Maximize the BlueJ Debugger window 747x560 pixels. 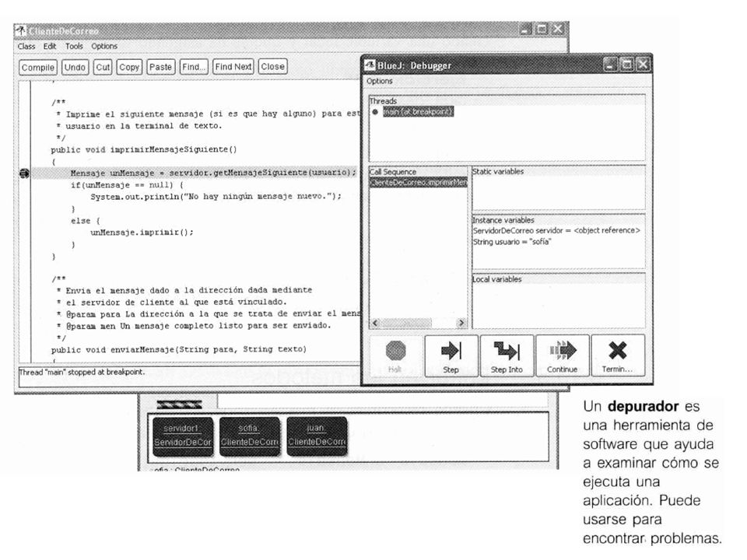pos(626,65)
